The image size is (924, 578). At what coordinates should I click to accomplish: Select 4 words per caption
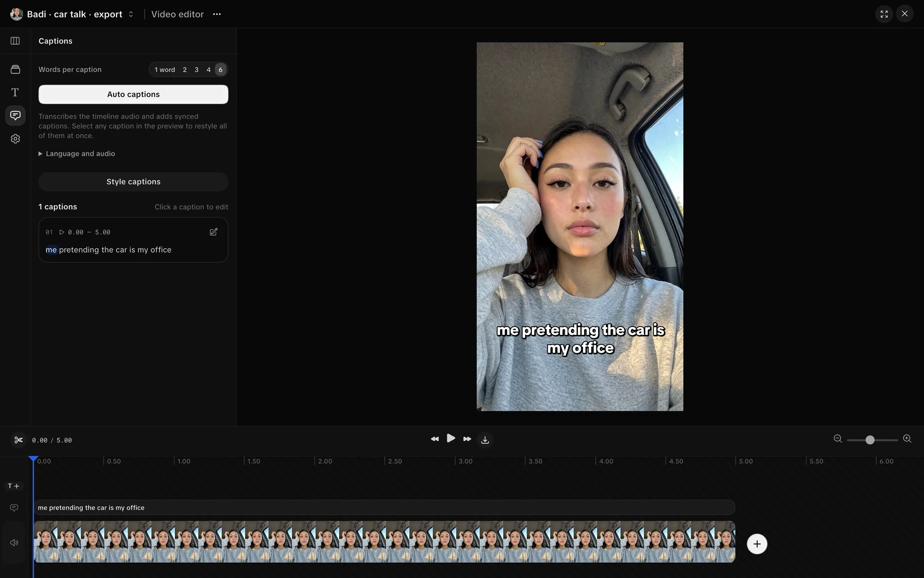pyautogui.click(x=209, y=70)
